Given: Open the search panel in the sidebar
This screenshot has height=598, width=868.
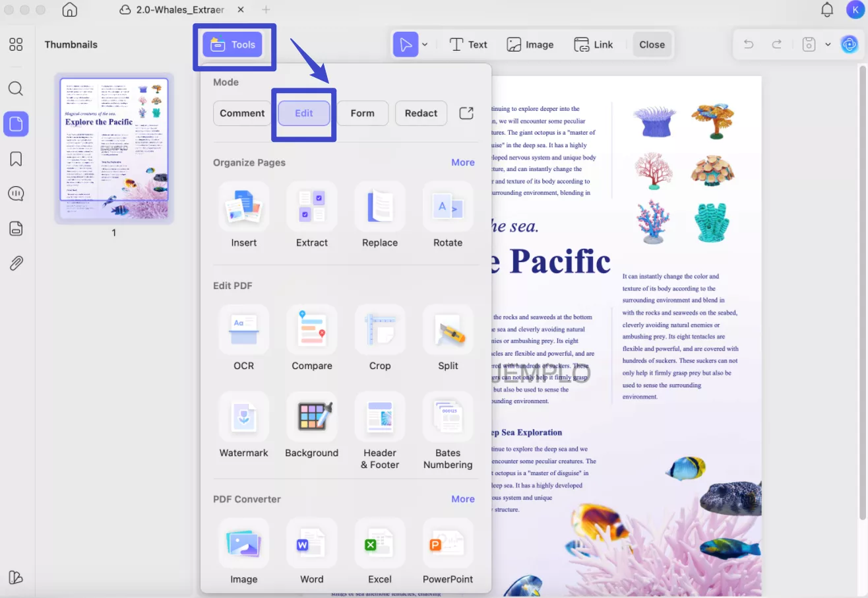Looking at the screenshot, I should point(16,88).
